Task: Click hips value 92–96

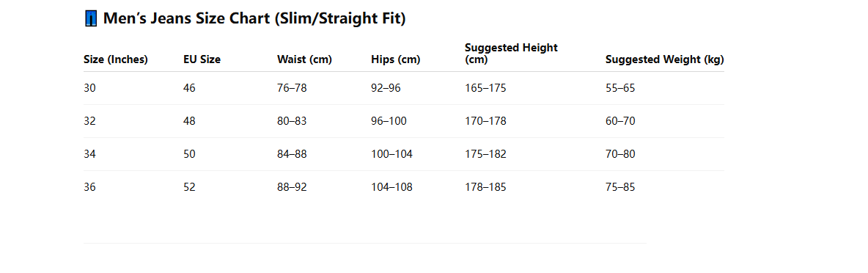Action: click(386, 88)
